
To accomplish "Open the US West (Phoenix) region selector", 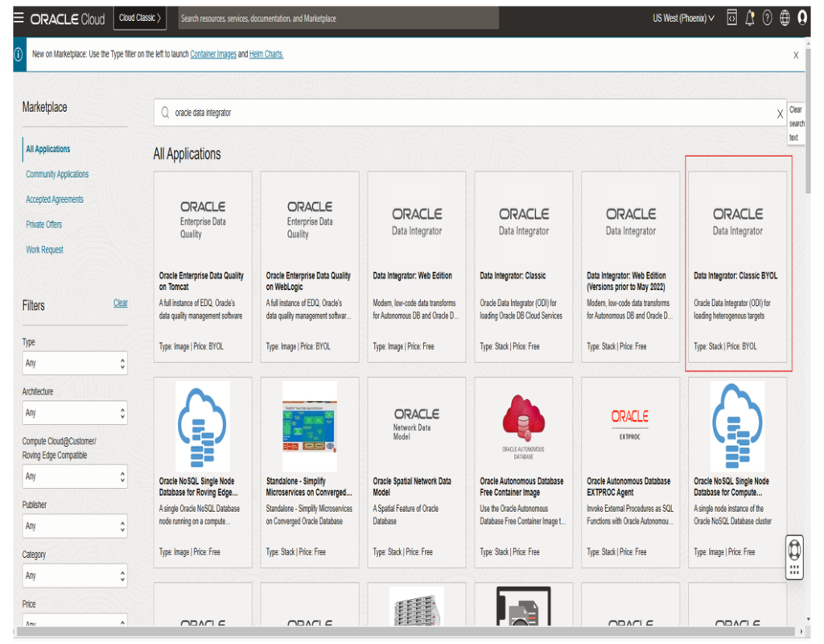I will (x=683, y=19).
